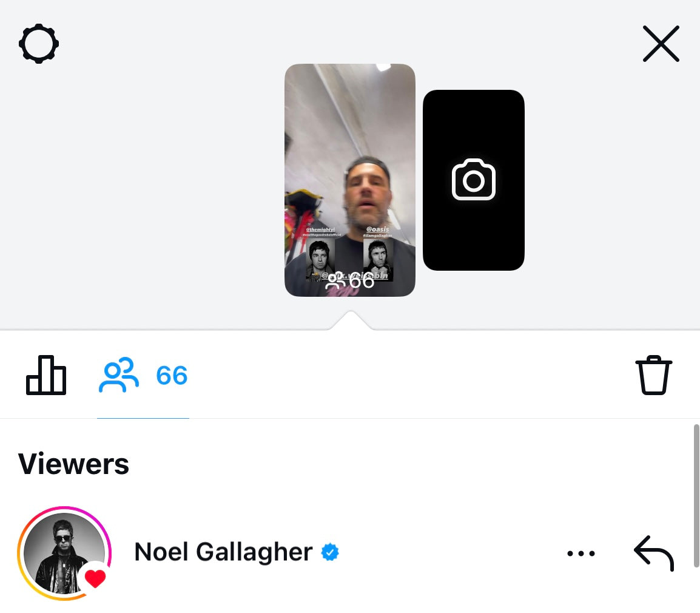Close the story viewers screen
Screen dimensions: 700x613
point(661,44)
